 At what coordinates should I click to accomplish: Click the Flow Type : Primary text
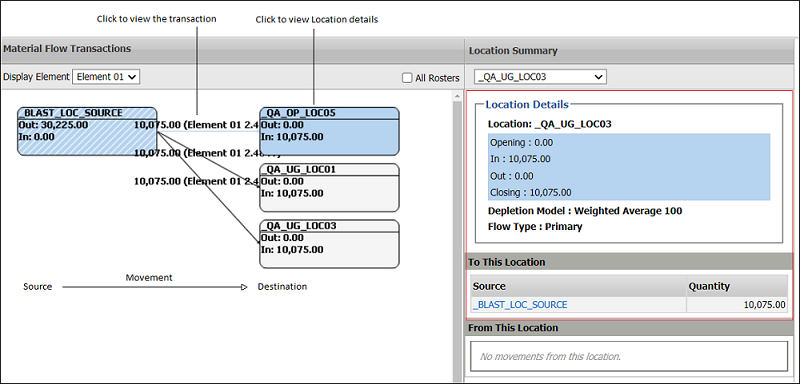pyautogui.click(x=535, y=227)
